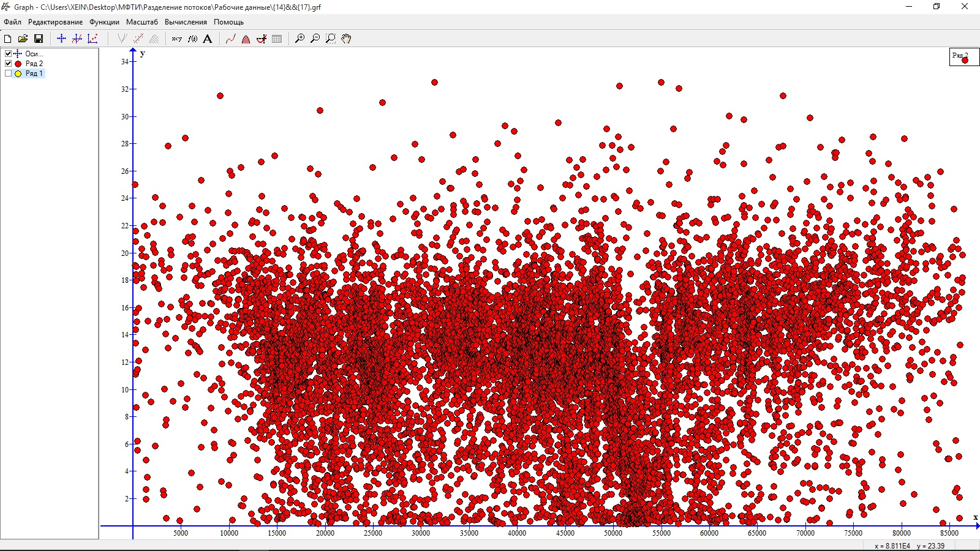Open the Масштаб menu

(142, 22)
